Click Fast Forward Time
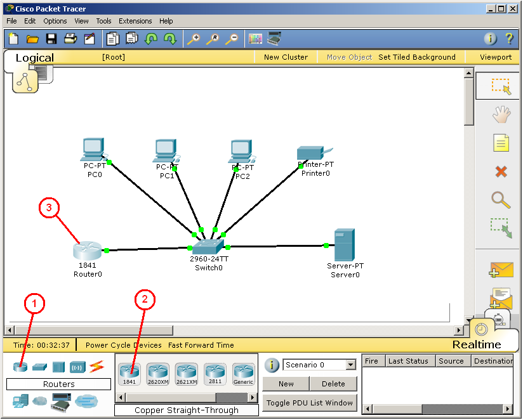The height and width of the screenshot is (420, 523). [x=201, y=345]
